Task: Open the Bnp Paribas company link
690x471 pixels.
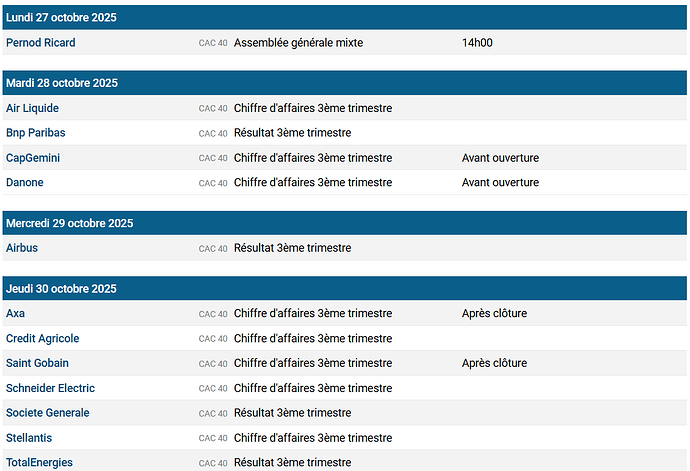Action: pyautogui.click(x=36, y=133)
